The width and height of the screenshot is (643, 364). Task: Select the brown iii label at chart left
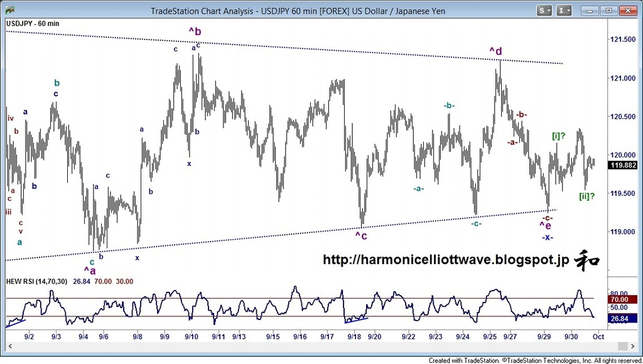(x=8, y=212)
